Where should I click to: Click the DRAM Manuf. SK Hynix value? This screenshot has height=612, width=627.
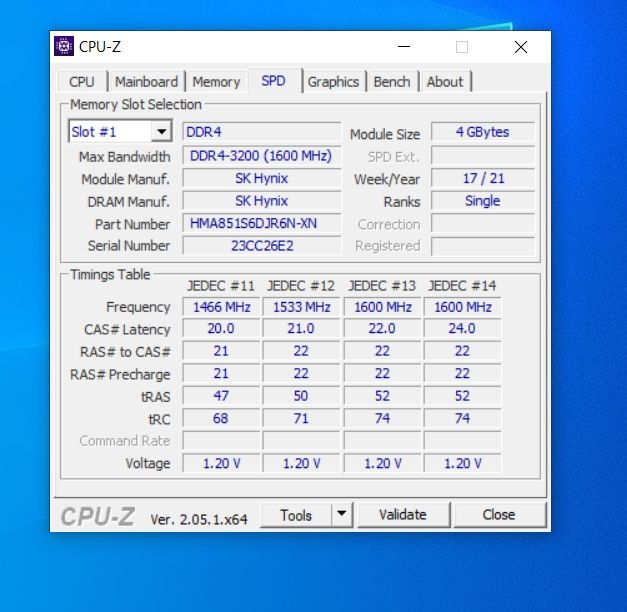262,200
